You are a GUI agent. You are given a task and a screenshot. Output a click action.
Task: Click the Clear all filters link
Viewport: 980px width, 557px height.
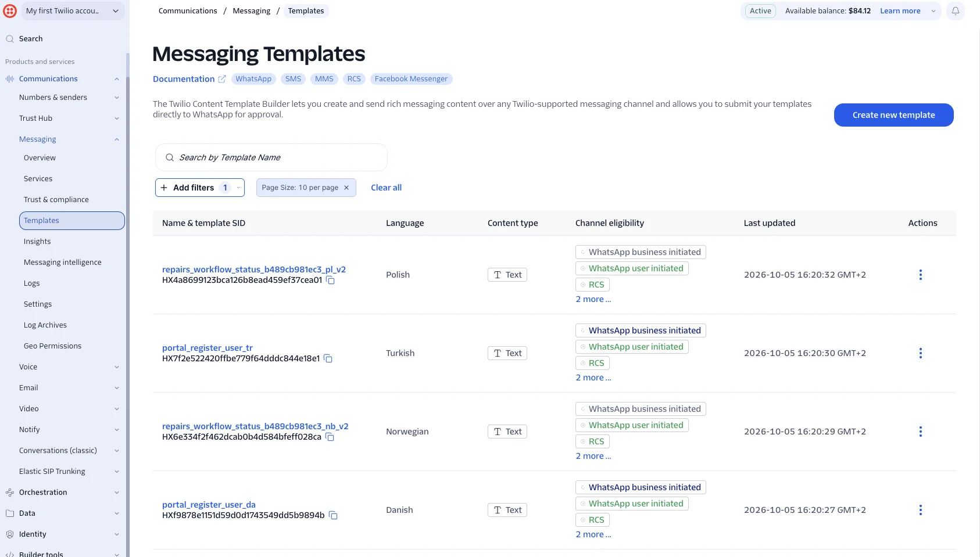[386, 188]
